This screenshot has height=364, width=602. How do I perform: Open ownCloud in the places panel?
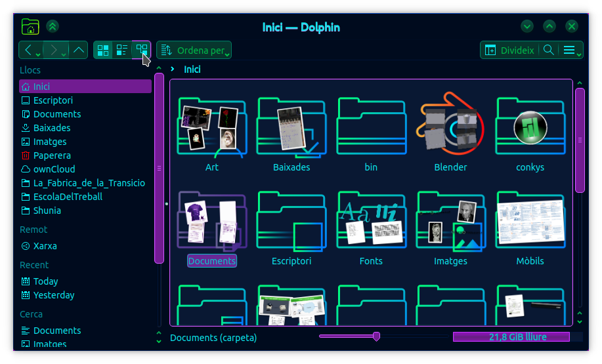pos(85,169)
